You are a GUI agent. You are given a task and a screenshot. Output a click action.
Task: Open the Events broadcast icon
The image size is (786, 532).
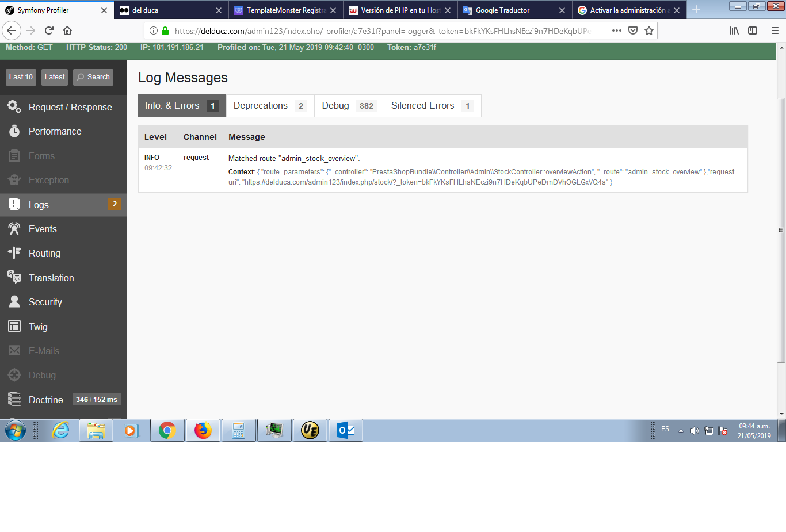point(14,229)
